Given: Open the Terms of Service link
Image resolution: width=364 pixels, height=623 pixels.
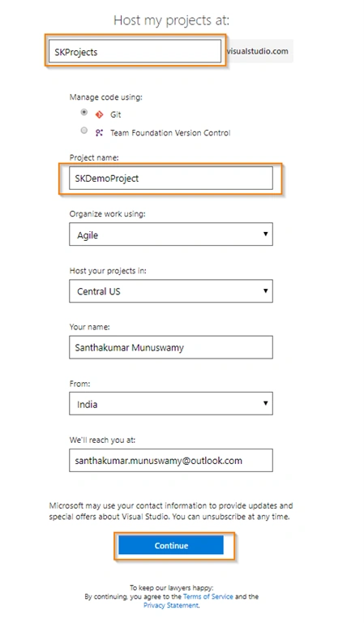Looking at the screenshot, I should (208, 596).
